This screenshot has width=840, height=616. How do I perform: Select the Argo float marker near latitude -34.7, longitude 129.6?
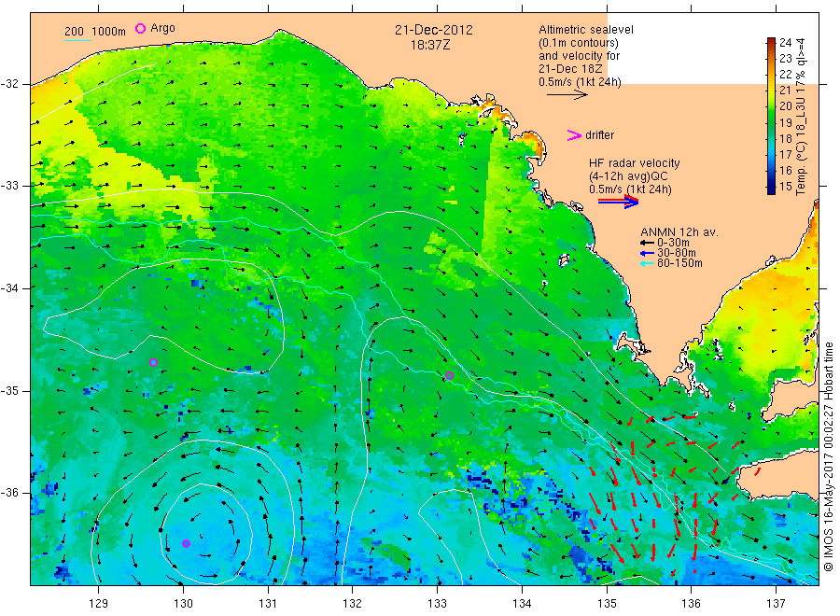click(x=153, y=363)
